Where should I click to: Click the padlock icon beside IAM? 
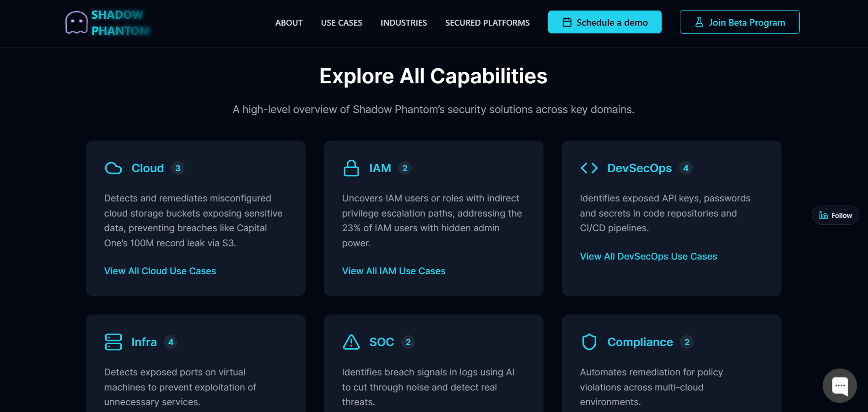point(351,168)
